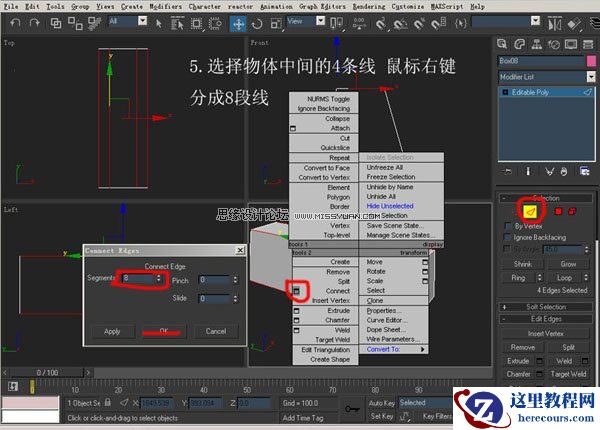Click Select and Manipulate icon
Screen dimensions: 600x430
[x=359, y=24]
